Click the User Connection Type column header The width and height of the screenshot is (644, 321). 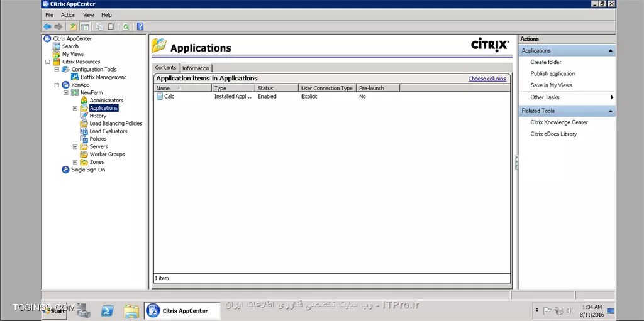[x=327, y=88]
